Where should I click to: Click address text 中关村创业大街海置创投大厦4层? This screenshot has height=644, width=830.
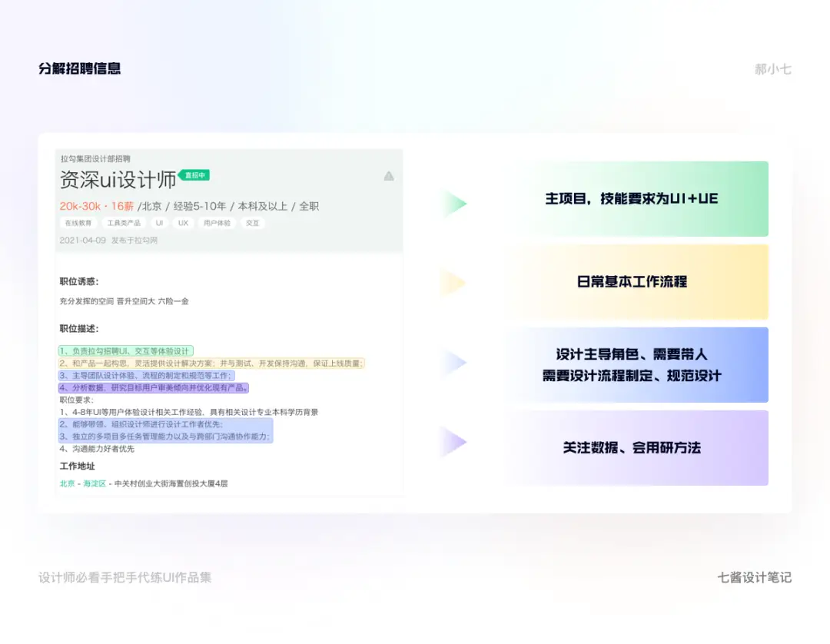point(171,483)
